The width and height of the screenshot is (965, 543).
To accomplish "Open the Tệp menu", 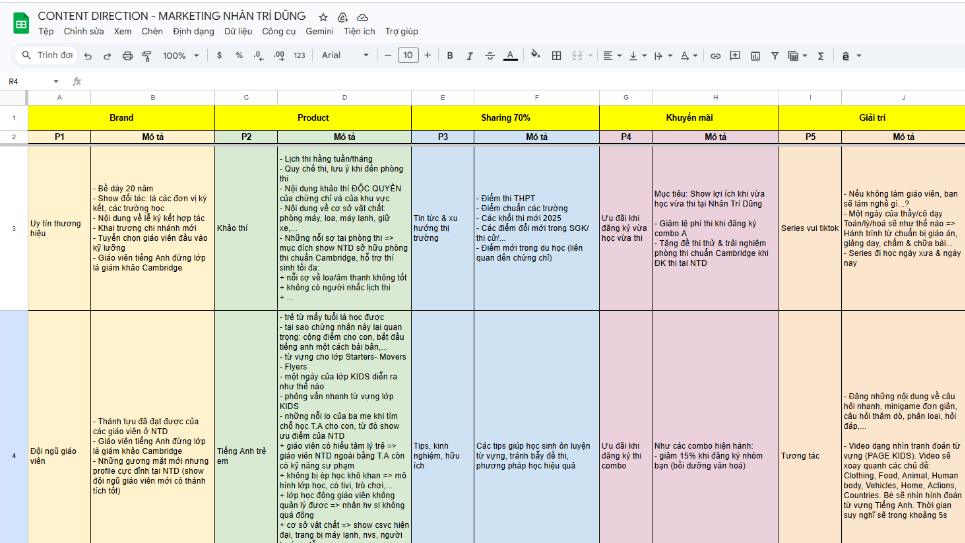I will tap(46, 31).
